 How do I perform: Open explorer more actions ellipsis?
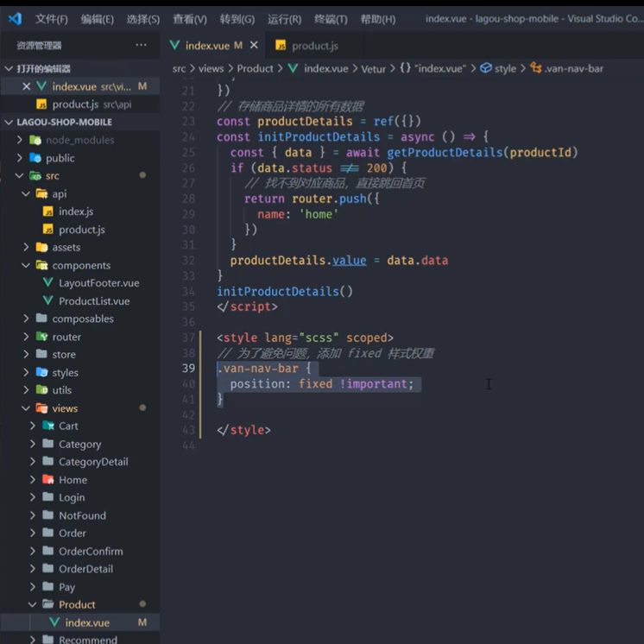(141, 45)
